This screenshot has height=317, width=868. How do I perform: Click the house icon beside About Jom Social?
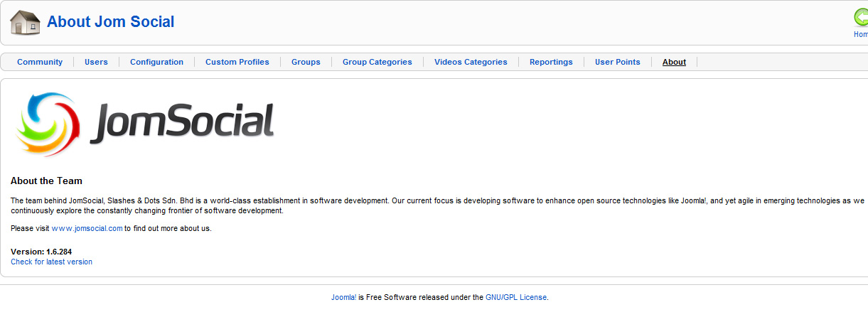tap(25, 23)
